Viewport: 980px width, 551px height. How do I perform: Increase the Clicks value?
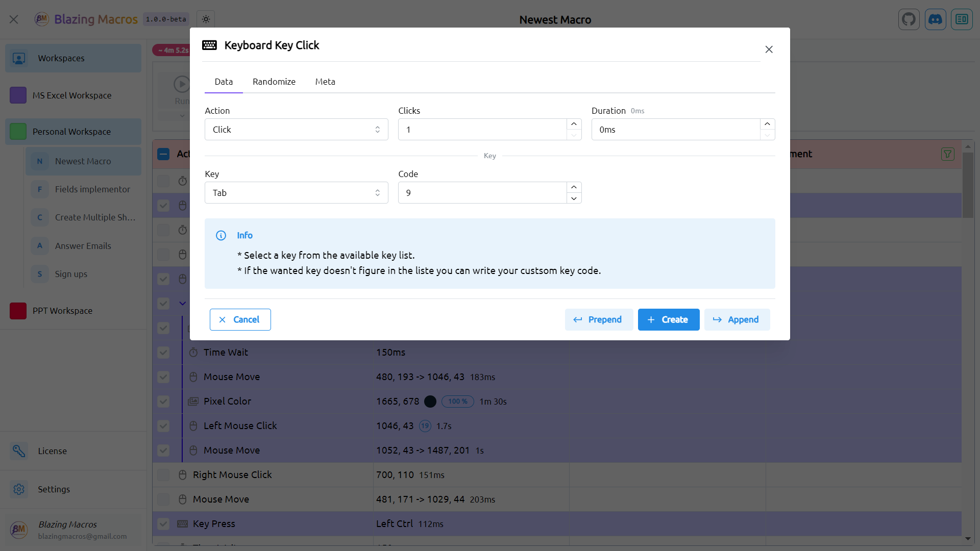(x=574, y=124)
